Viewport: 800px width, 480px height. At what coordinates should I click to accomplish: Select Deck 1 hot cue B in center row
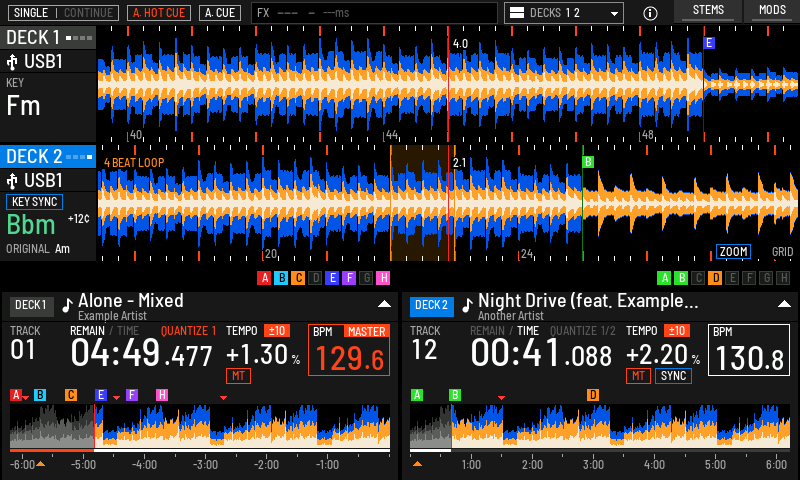281,278
